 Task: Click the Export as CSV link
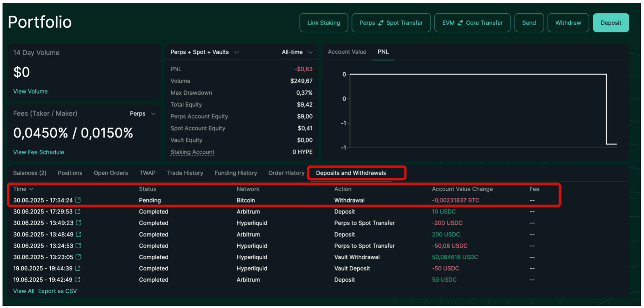(57, 291)
